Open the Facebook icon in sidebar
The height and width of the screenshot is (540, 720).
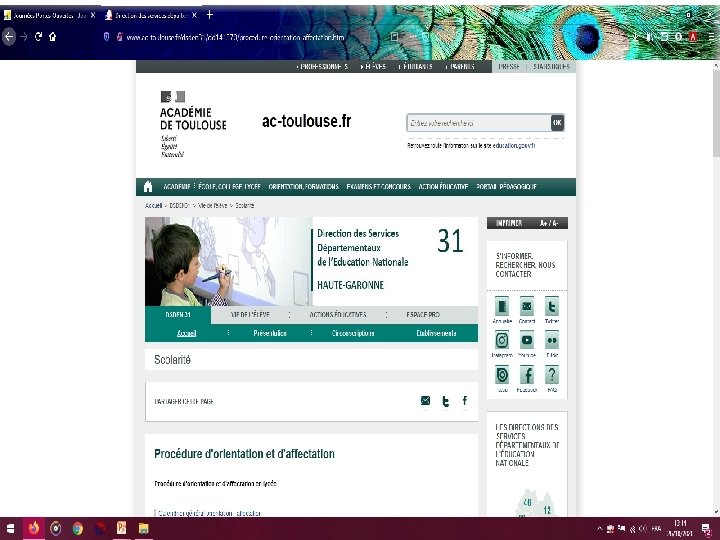pos(527,375)
